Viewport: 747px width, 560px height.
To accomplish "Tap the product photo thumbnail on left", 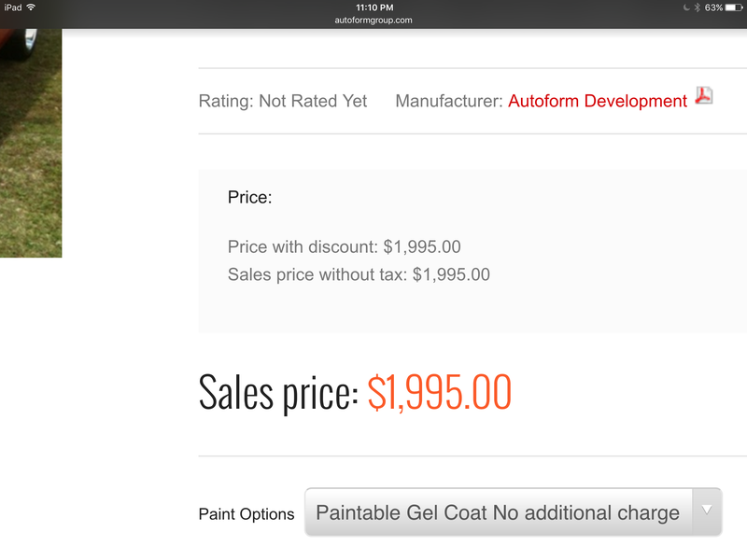I will (x=31, y=143).
